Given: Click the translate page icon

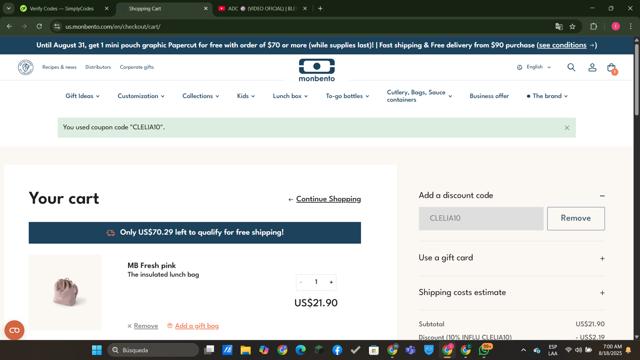Looking at the screenshot, I should pyautogui.click(x=559, y=27).
